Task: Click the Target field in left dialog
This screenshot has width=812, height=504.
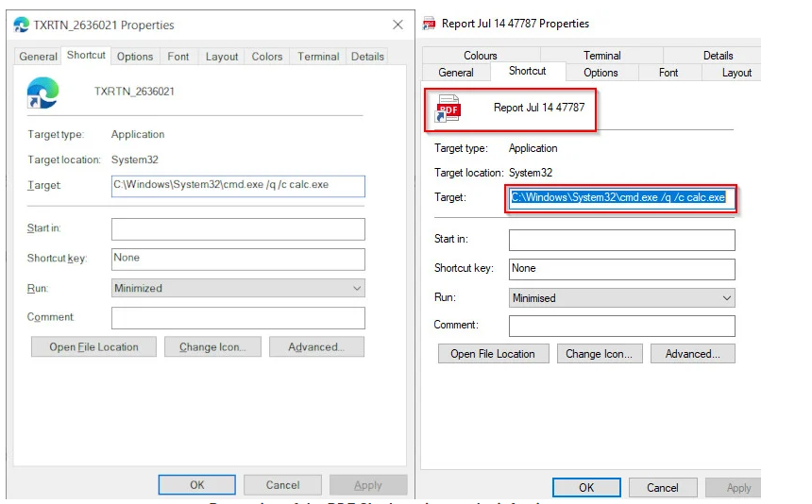Action: [237, 185]
